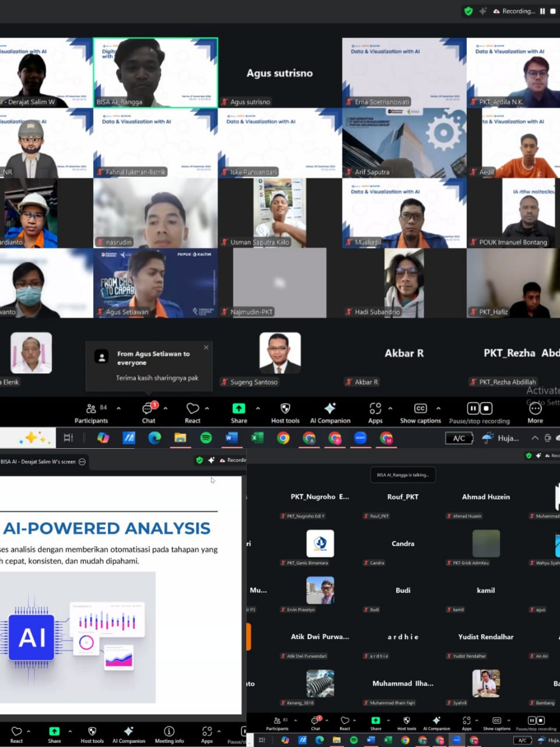Open Meeting info in screen-share window toolbar

(169, 735)
